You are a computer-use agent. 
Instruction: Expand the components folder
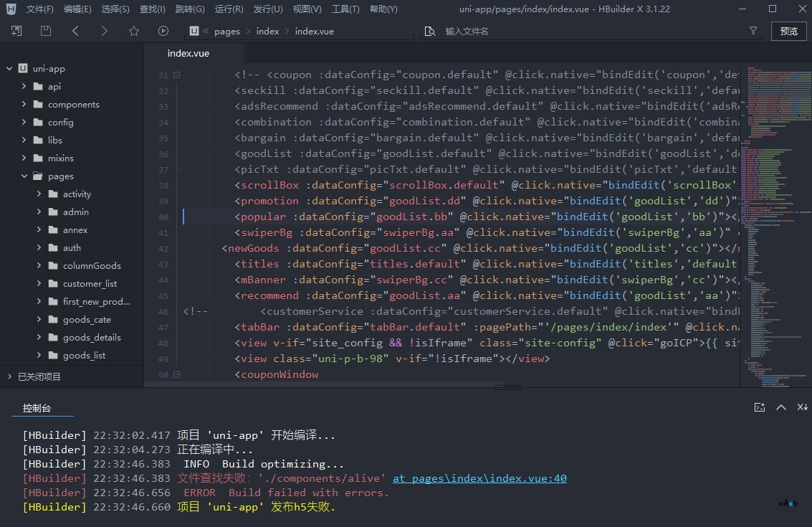point(24,104)
